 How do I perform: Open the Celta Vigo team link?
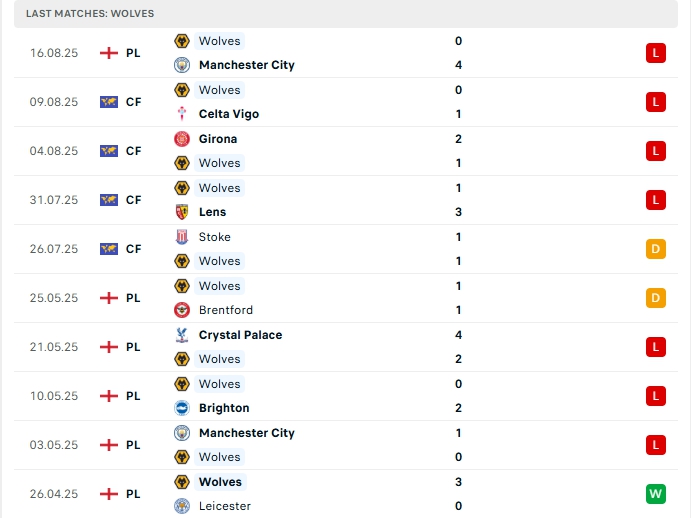click(229, 114)
